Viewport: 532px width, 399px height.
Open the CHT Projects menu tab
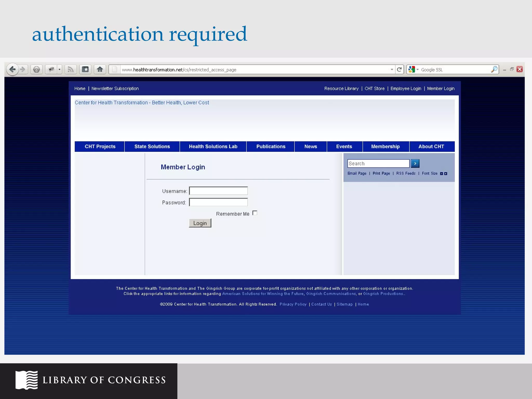pyautogui.click(x=100, y=147)
